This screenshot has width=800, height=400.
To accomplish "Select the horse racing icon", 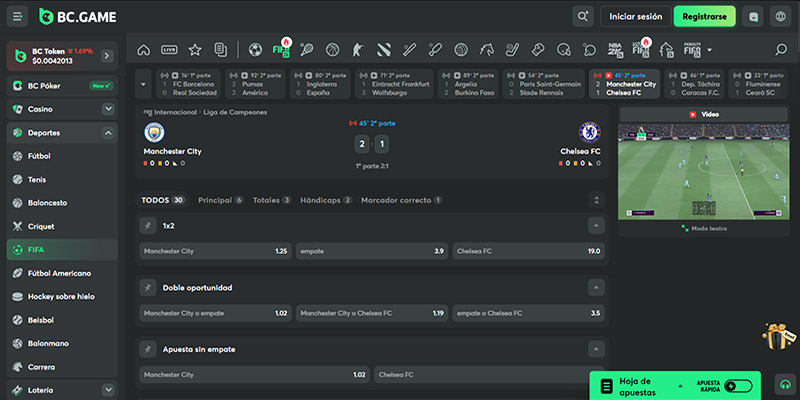I will coord(487,49).
